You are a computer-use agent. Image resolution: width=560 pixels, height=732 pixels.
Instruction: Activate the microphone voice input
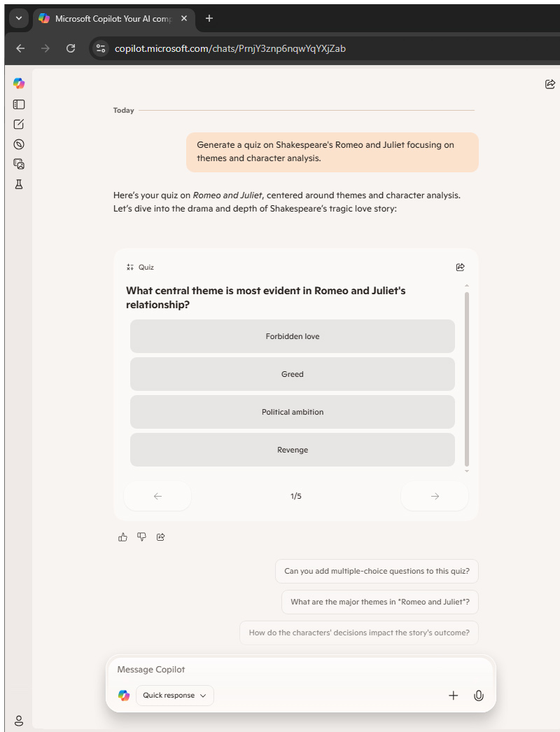click(478, 696)
